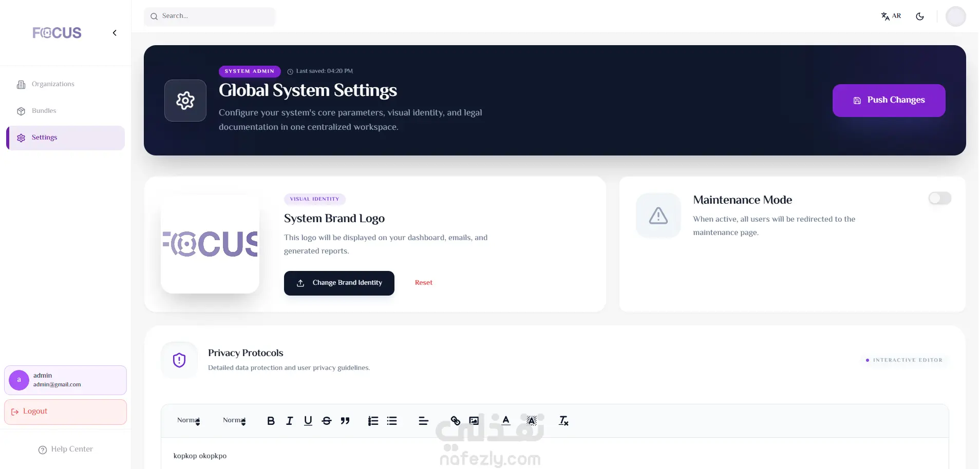Click the maintenance warning triangle icon
The width and height of the screenshot is (980, 469).
point(658,216)
